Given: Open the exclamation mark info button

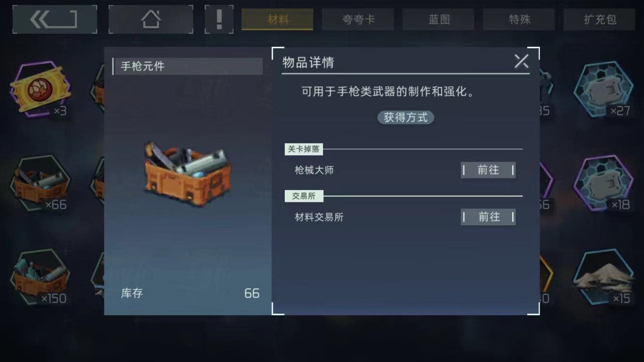Looking at the screenshot, I should coord(219,19).
